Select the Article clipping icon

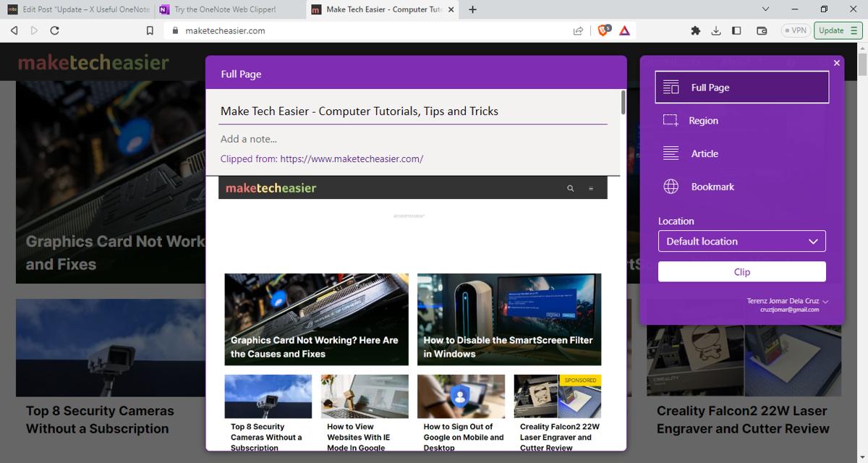pos(671,153)
